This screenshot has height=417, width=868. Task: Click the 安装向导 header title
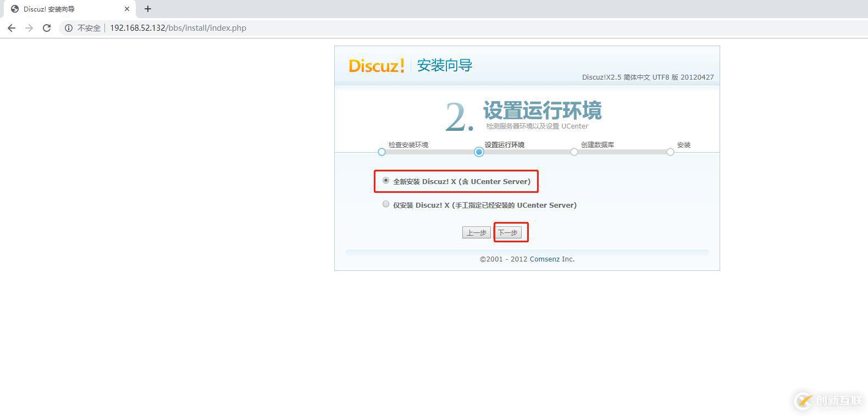pyautogui.click(x=445, y=65)
